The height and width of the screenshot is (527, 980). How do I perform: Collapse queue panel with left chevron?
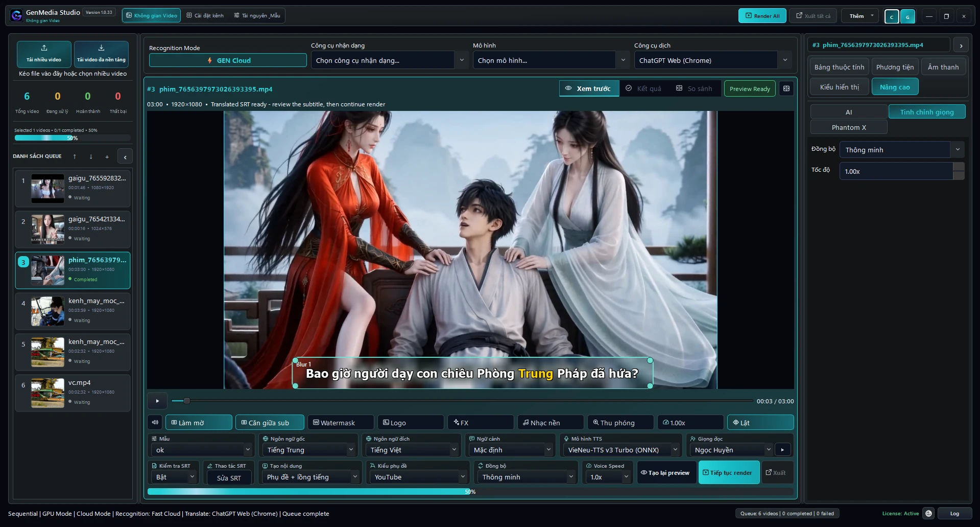click(x=125, y=157)
